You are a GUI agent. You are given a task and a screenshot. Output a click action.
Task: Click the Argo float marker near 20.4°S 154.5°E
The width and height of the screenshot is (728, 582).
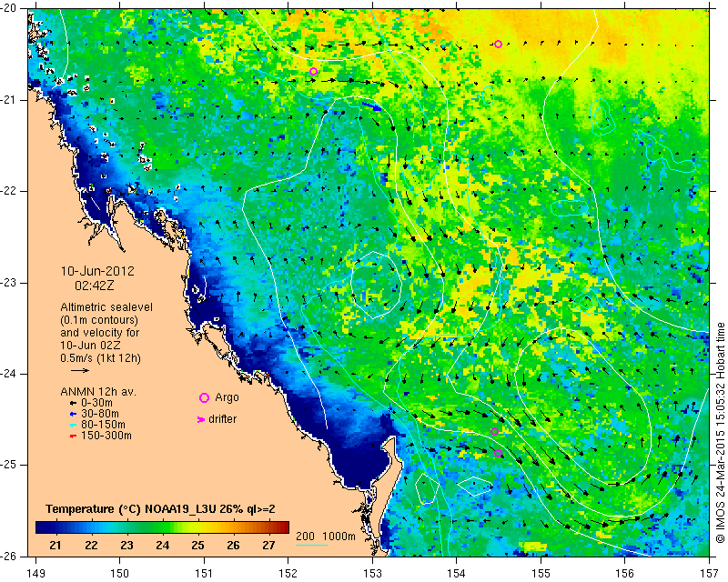tap(498, 44)
